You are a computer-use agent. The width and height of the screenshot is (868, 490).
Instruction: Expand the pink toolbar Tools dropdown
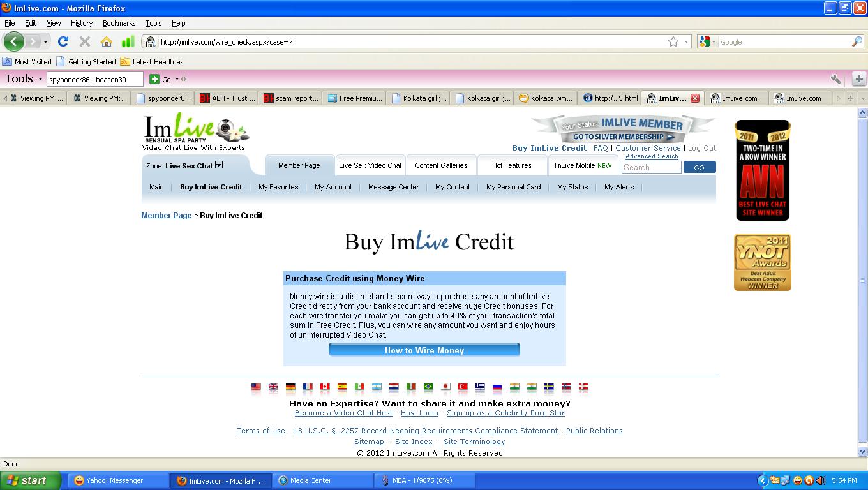click(40, 79)
